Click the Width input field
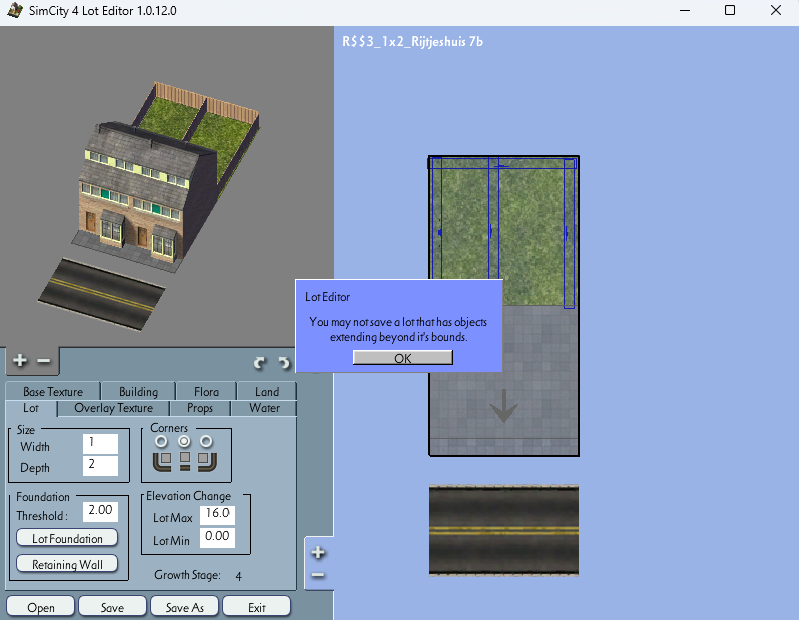The height and width of the screenshot is (620, 799). tap(100, 443)
